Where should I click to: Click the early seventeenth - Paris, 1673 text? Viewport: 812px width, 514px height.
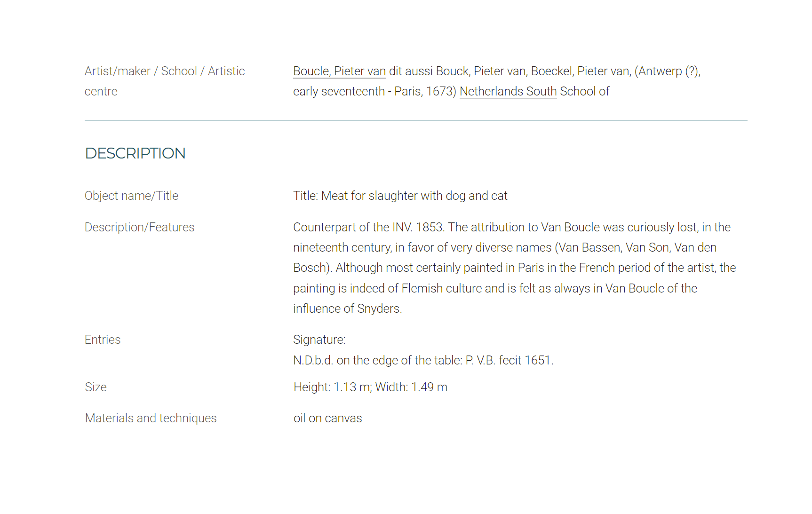pos(375,91)
